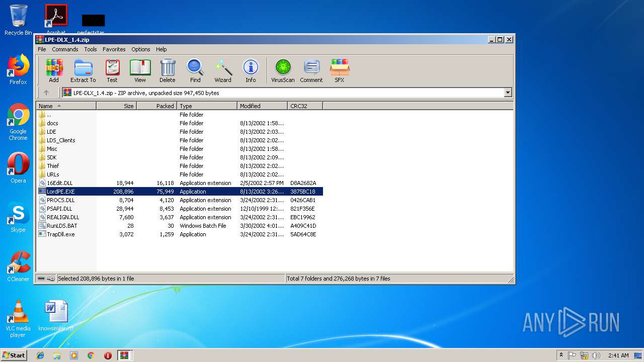Select the Skype desktop shortcut
The width and height of the screenshot is (644, 362).
(x=18, y=218)
